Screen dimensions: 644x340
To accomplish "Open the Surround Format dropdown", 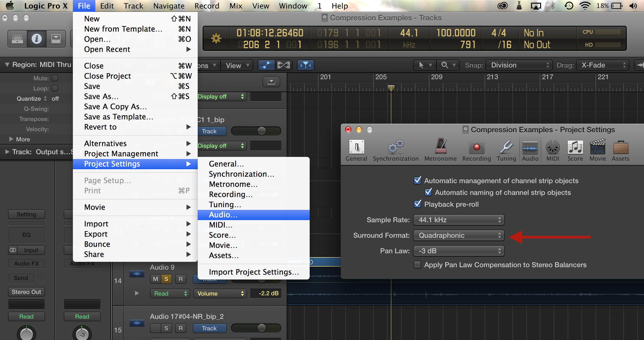I will click(459, 235).
